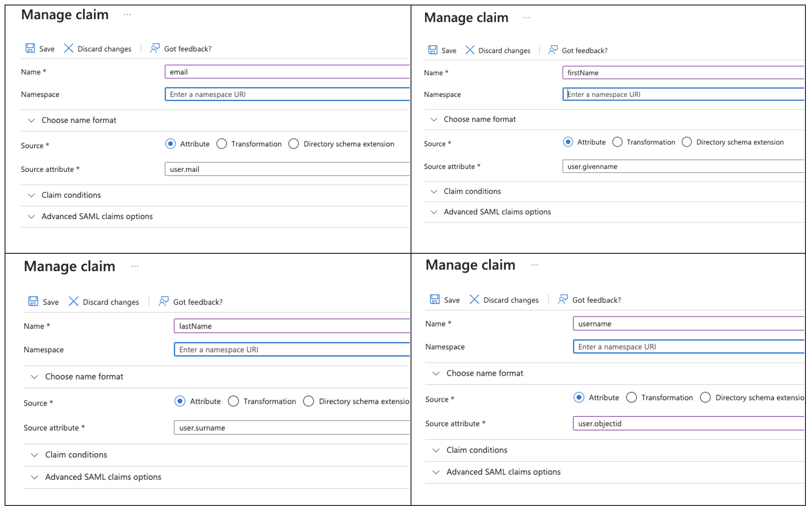Click Got feedback icon in firstName claim panel

click(x=553, y=50)
